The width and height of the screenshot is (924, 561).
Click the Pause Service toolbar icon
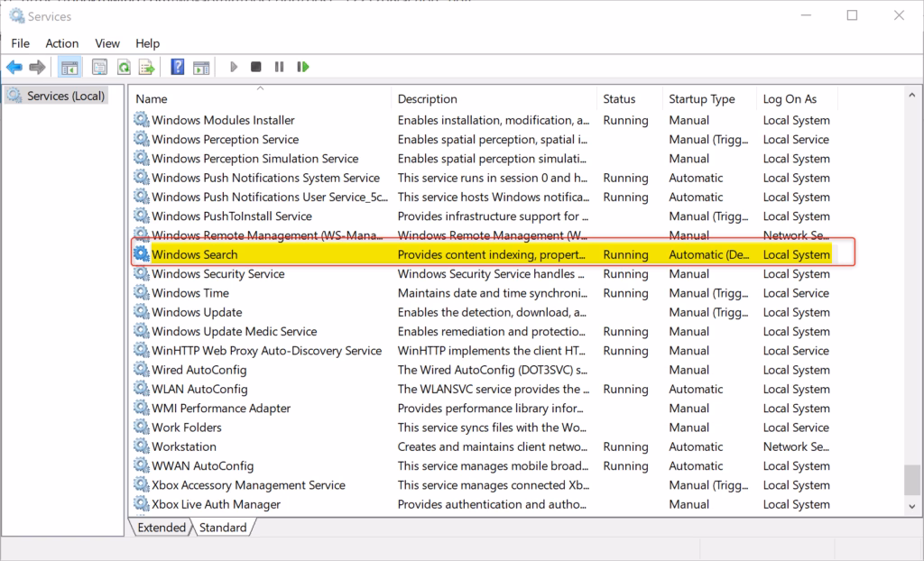point(280,67)
